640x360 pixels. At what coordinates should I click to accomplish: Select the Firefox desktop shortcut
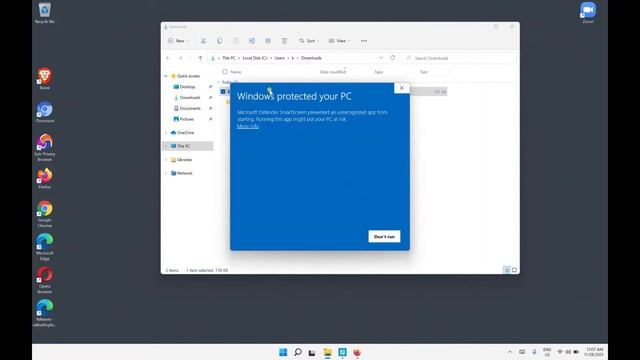(44, 178)
